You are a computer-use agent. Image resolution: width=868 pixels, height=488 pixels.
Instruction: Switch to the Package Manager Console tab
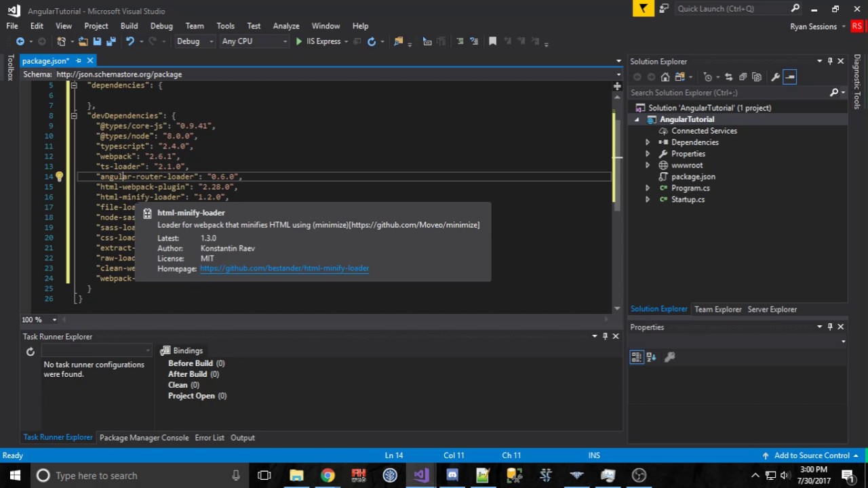click(x=144, y=438)
